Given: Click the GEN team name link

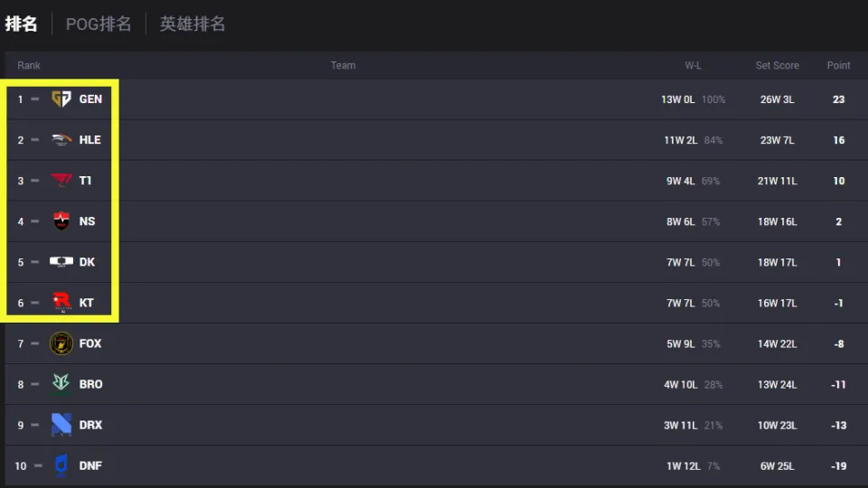Looking at the screenshot, I should (90, 99).
